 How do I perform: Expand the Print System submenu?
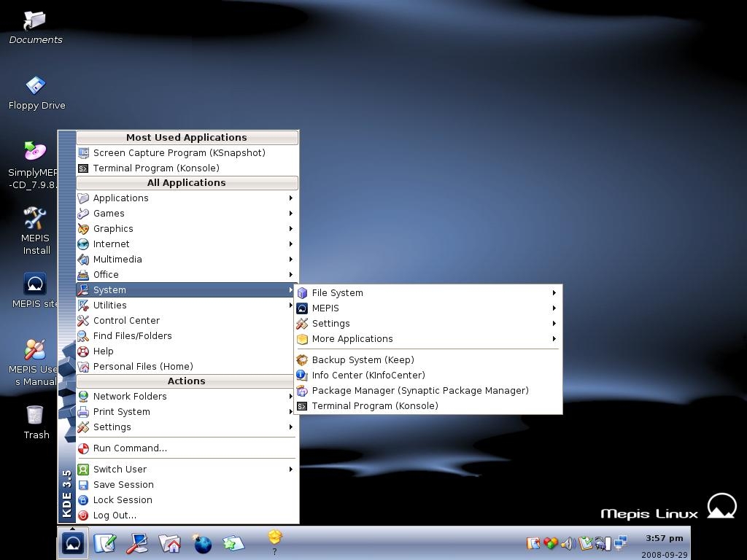tap(185, 411)
